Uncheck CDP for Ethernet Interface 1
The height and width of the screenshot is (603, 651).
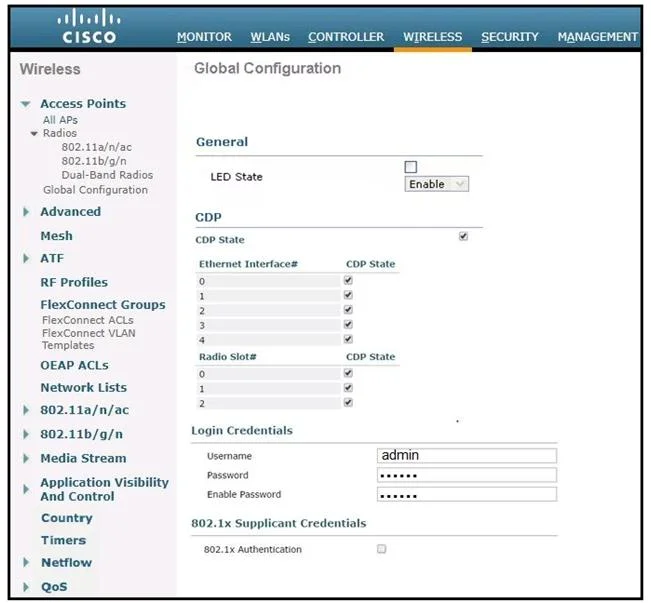(348, 295)
